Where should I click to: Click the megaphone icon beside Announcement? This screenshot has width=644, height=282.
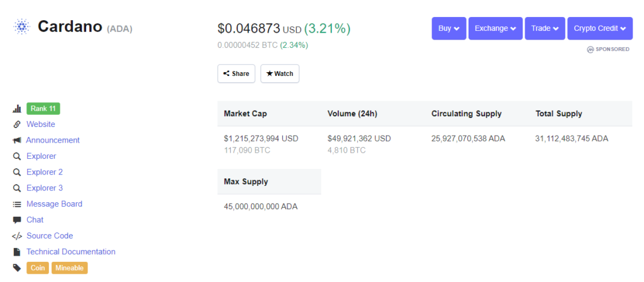pos(17,140)
